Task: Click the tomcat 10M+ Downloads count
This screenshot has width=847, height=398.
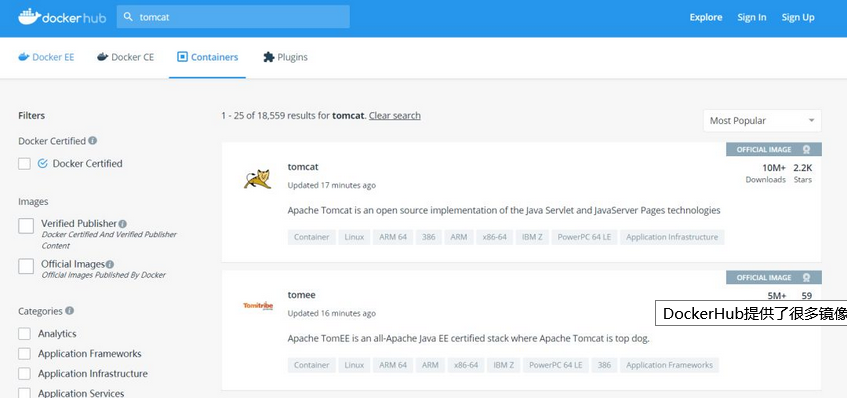Action: [x=766, y=173]
